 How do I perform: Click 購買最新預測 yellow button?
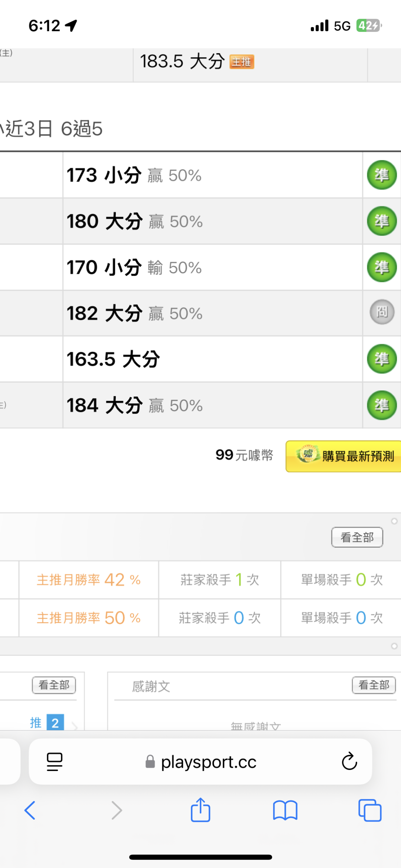tap(343, 456)
